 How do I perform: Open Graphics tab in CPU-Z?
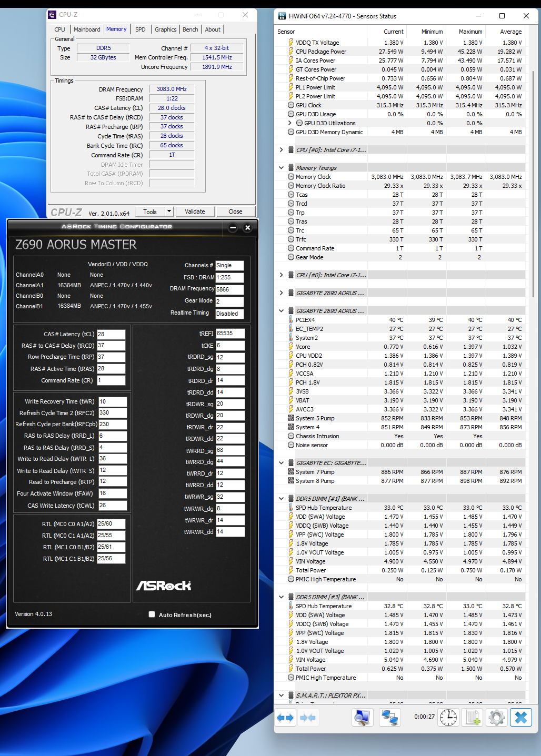[x=166, y=29]
